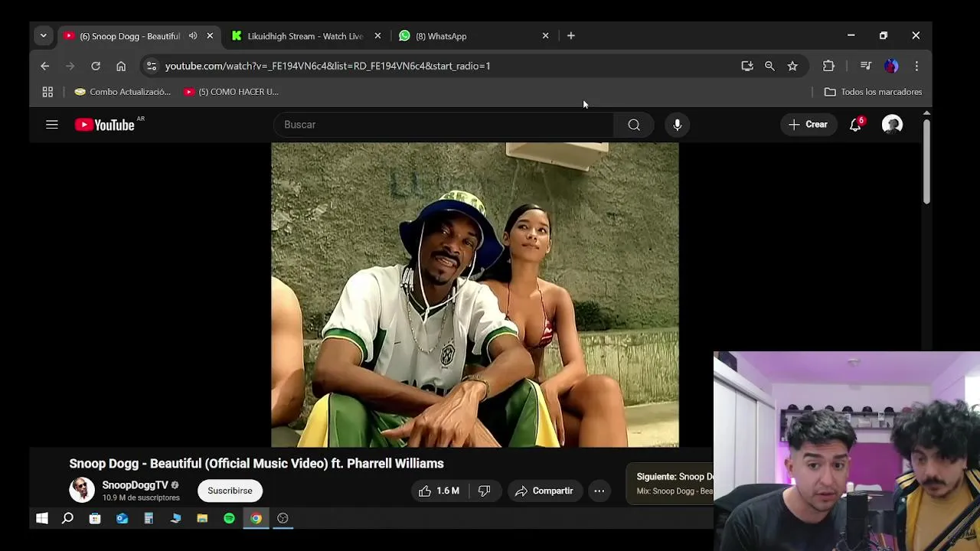Close the Snoop Dogg YouTube tab

210,36
